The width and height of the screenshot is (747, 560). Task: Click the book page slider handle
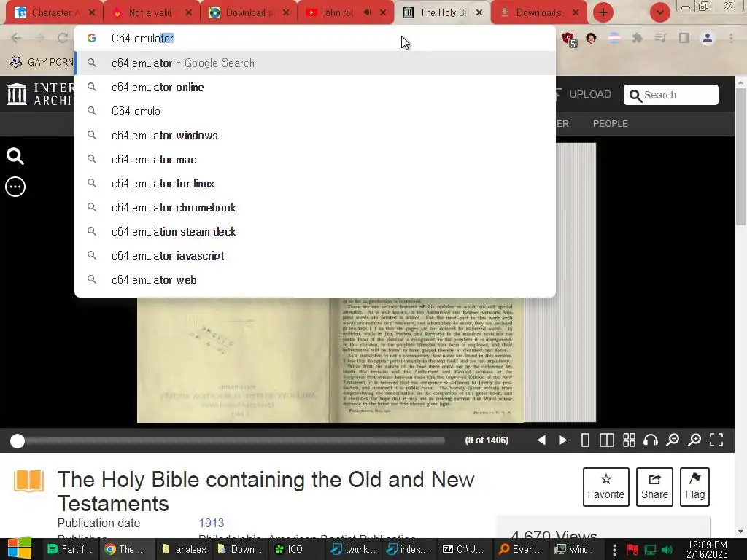[x=18, y=441]
